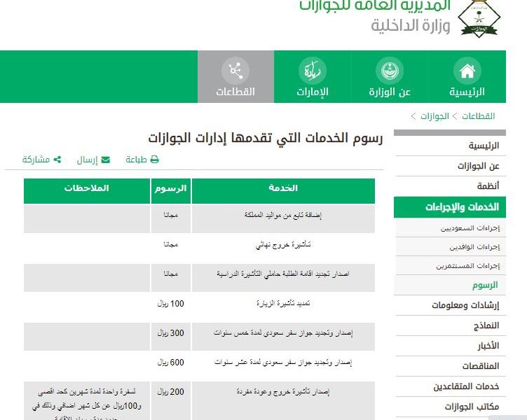Click the five-year passport row خمس سنوات

199,337
